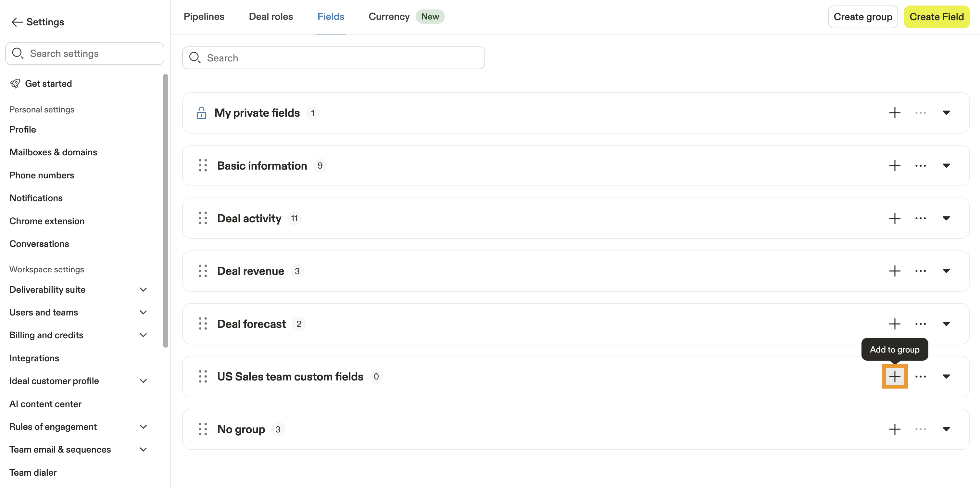
Task: Open three-dots menu for Deal activity group
Action: pyautogui.click(x=920, y=219)
